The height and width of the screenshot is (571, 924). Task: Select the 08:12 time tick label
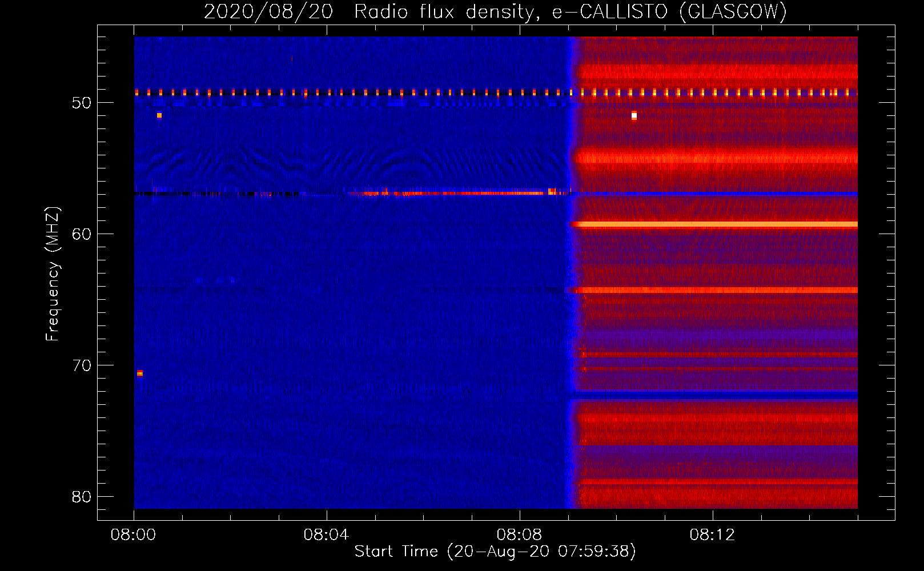coord(713,535)
